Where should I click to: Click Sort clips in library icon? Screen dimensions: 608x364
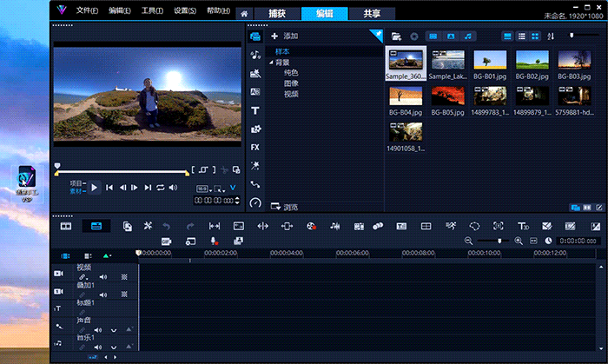coord(551,36)
